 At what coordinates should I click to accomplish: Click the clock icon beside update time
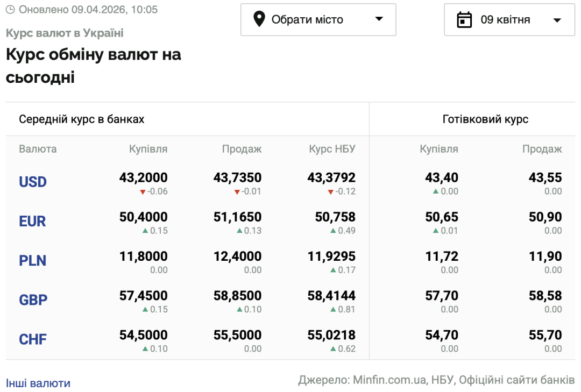point(11,10)
